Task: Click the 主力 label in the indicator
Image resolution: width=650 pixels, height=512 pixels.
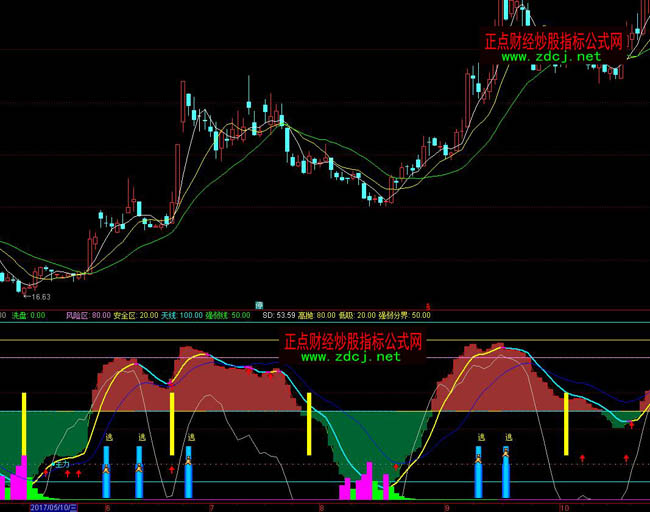Action: pyautogui.click(x=61, y=465)
